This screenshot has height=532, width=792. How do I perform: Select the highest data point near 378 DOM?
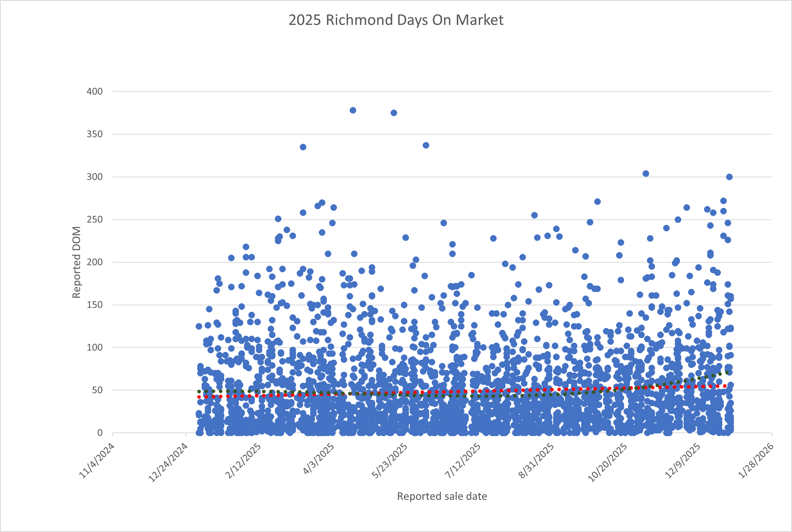pyautogui.click(x=353, y=110)
